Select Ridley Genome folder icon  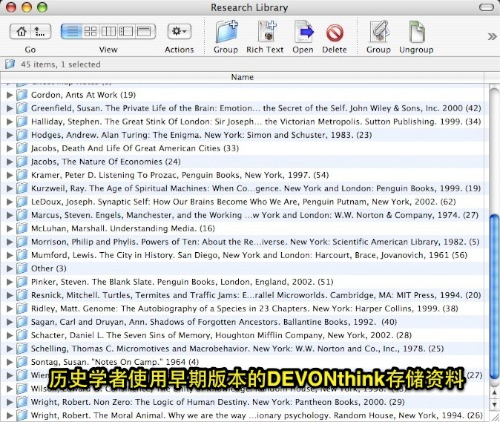pyautogui.click(x=22, y=308)
